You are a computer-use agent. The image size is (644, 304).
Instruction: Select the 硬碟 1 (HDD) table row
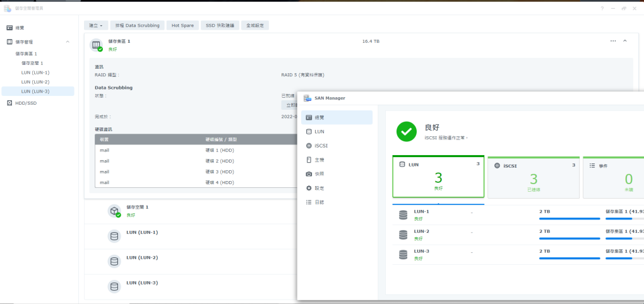click(196, 150)
